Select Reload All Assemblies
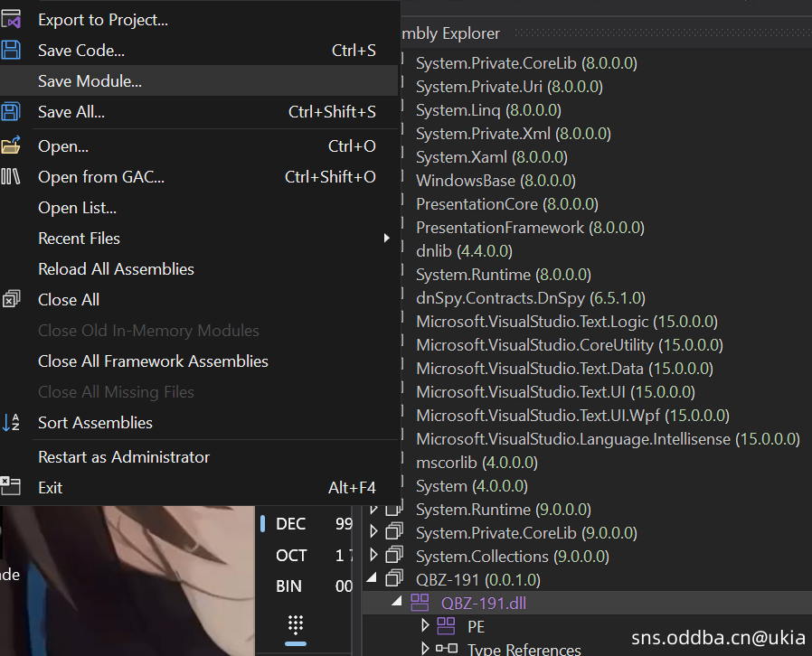This screenshot has width=812, height=656. [116, 269]
